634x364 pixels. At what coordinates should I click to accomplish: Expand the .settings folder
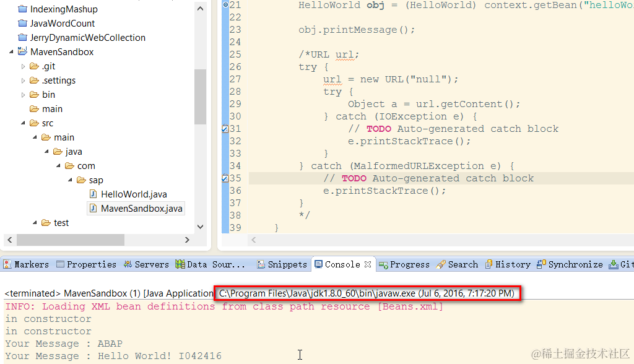point(23,80)
